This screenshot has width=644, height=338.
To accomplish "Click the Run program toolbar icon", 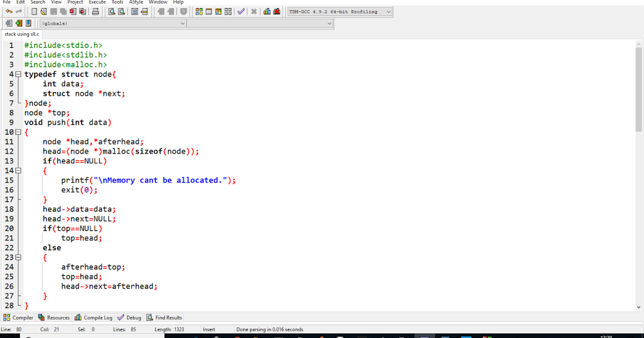I will 209,11.
